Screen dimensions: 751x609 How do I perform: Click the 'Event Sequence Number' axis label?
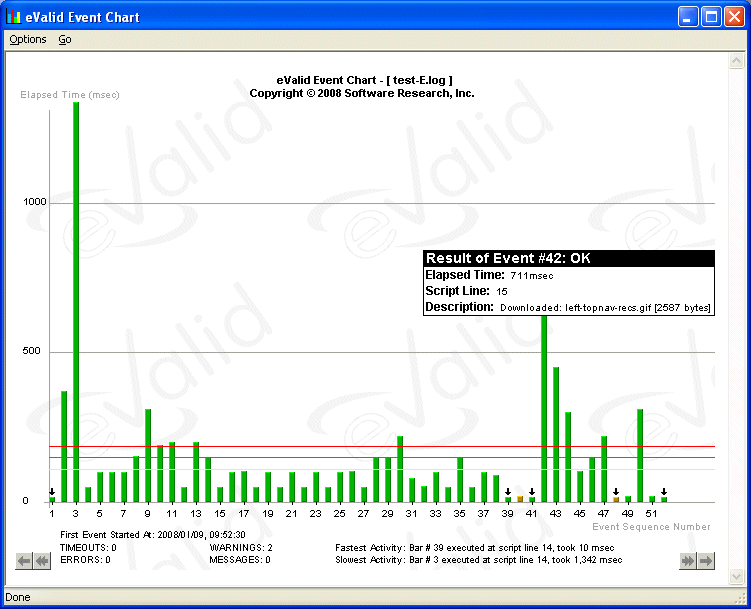pyautogui.click(x=651, y=527)
